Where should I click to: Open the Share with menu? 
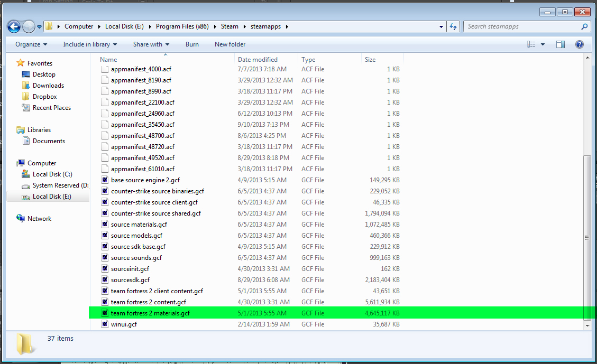151,44
